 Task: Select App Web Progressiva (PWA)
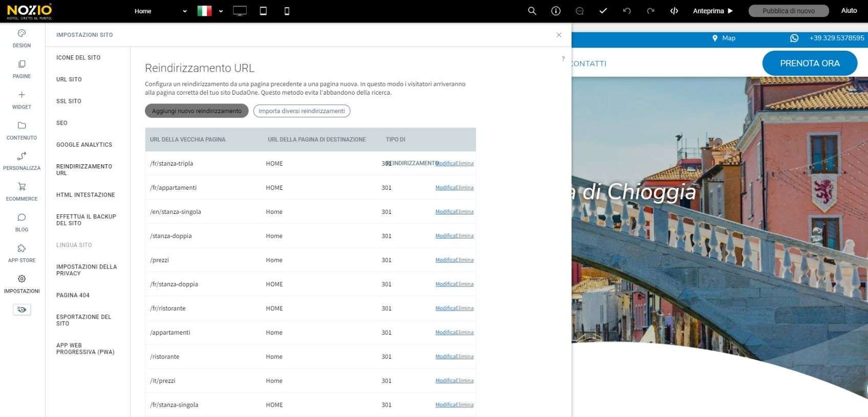[85, 348]
